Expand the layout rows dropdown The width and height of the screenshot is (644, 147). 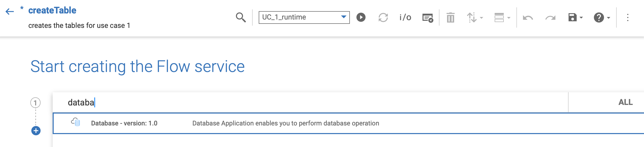pos(502,17)
